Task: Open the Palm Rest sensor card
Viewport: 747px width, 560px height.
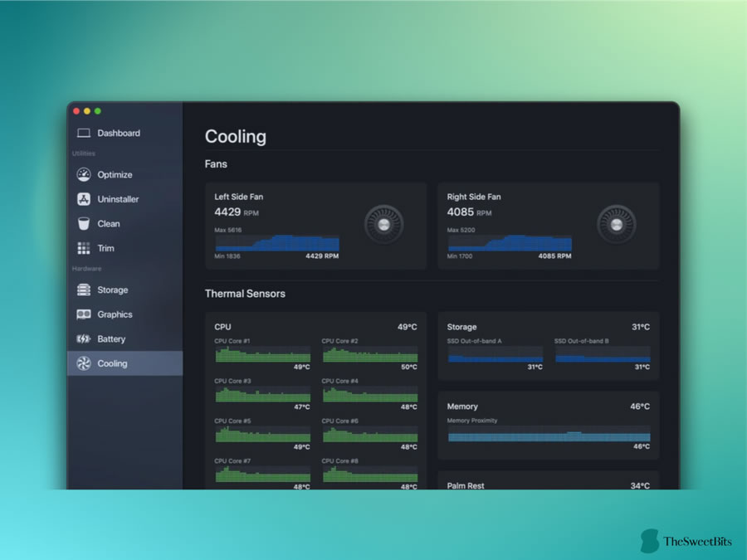Action: click(549, 480)
